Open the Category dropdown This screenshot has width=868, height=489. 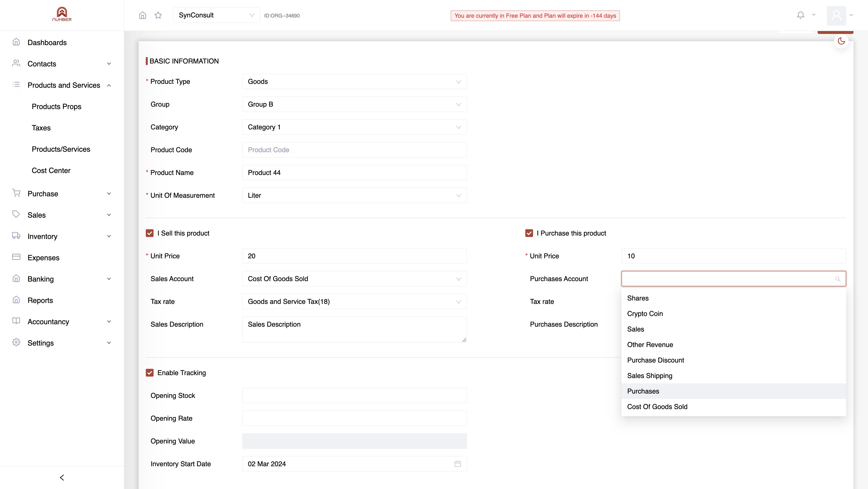click(354, 127)
